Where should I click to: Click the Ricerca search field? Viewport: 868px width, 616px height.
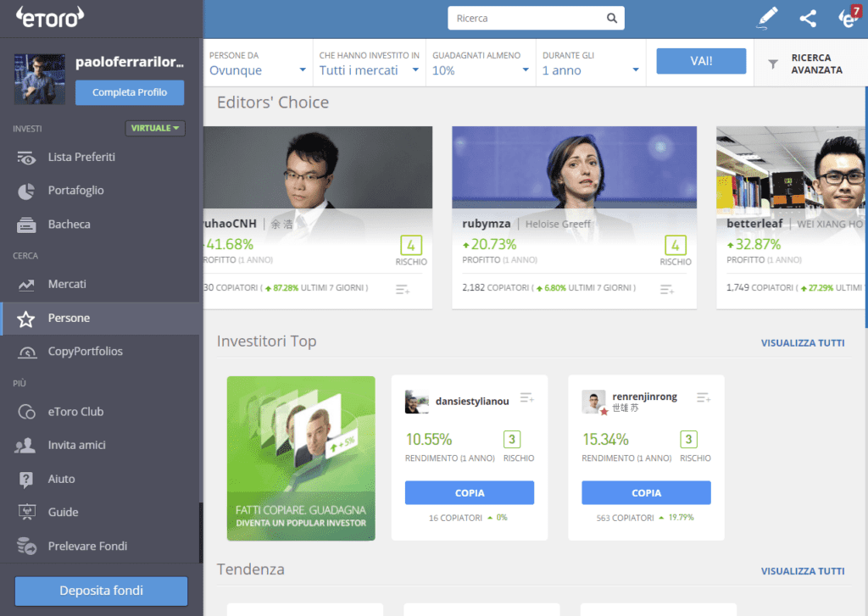pos(536,19)
